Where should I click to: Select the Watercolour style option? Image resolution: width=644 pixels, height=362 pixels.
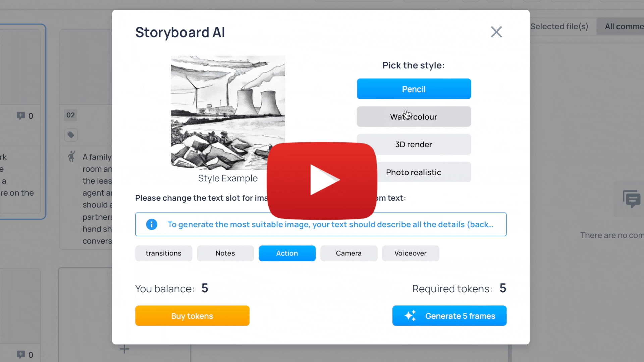[x=414, y=117]
